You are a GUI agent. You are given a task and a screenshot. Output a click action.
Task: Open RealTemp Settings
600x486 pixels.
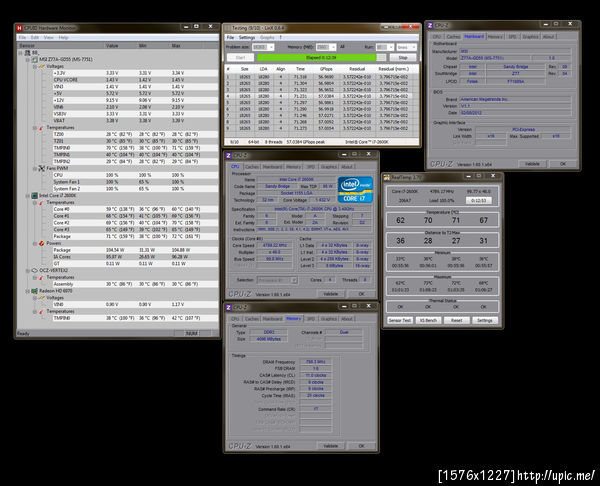(484, 320)
